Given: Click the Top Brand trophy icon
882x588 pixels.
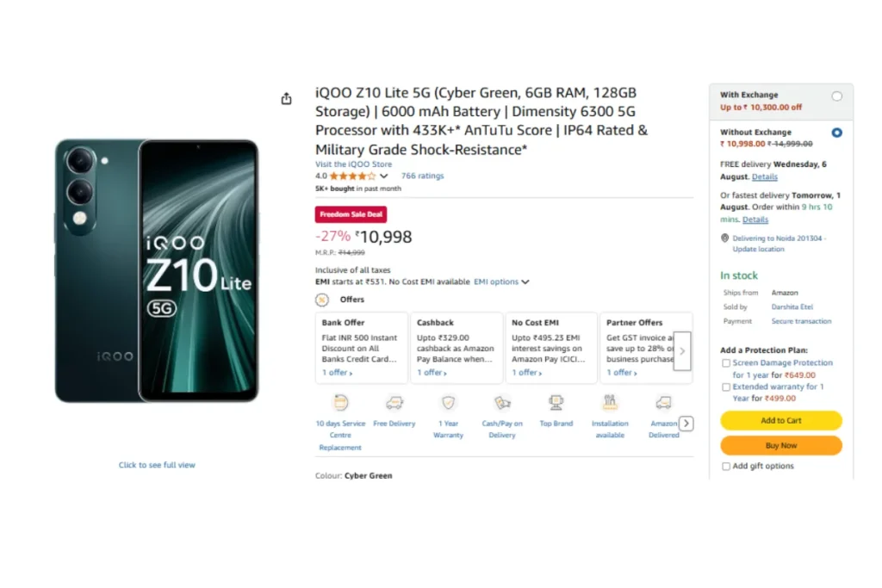Looking at the screenshot, I should pos(556,403).
